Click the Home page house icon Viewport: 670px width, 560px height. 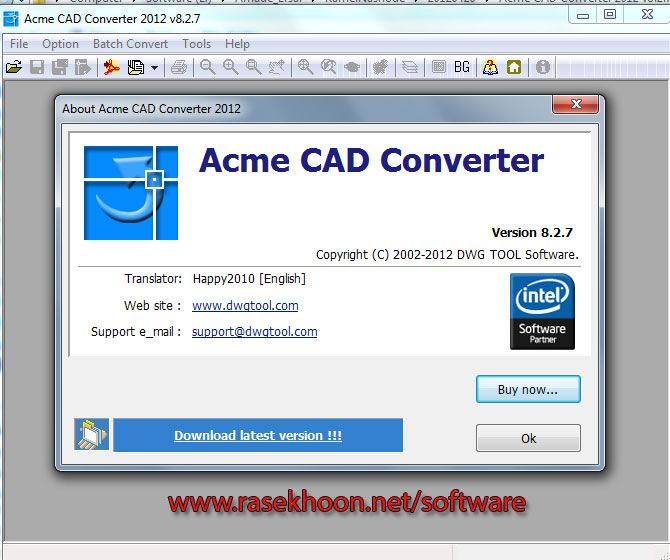(x=514, y=67)
